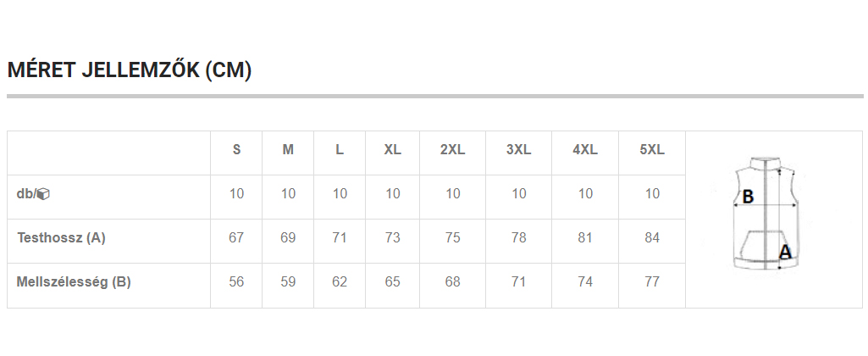This screenshot has width=868, height=356.
Task: Select chest width value 56 for size S
Action: (236, 282)
